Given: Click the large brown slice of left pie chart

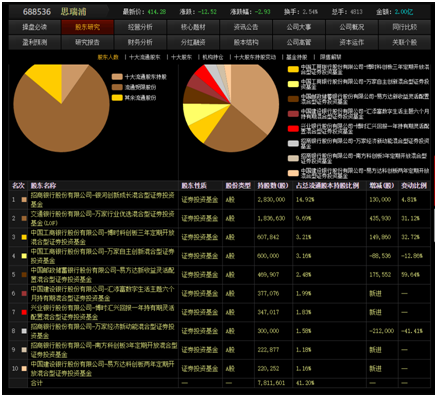Looking at the screenshot, I should pyautogui.click(x=62, y=123).
